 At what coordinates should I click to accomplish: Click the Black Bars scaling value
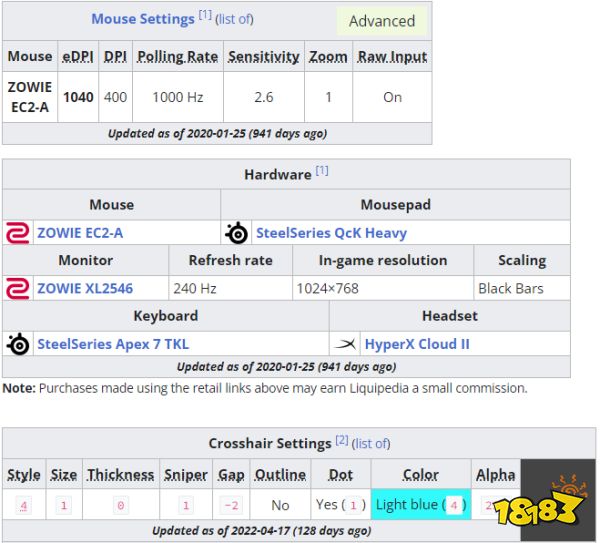(510, 288)
